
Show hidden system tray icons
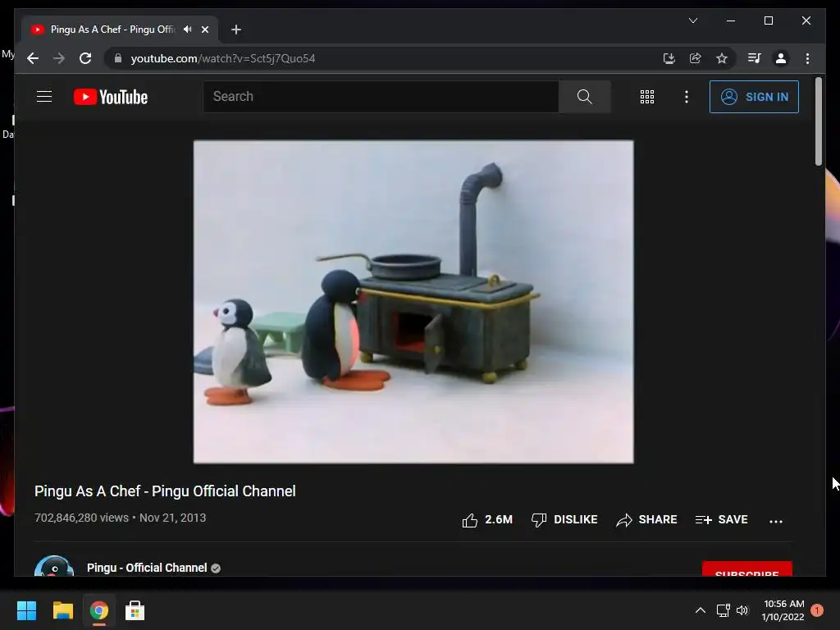tap(701, 610)
